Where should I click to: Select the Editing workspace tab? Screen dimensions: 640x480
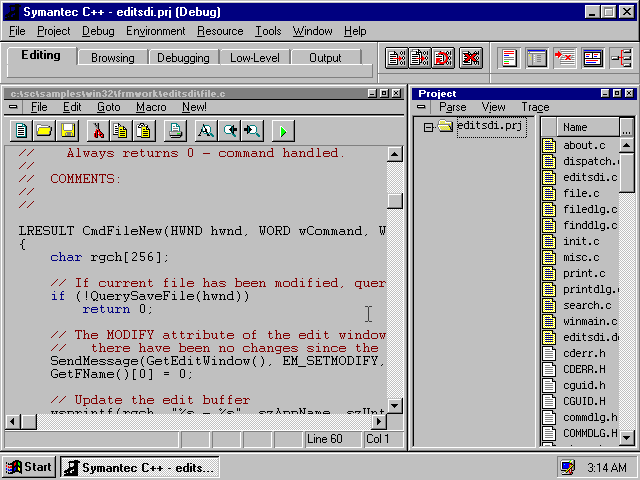tap(41, 56)
